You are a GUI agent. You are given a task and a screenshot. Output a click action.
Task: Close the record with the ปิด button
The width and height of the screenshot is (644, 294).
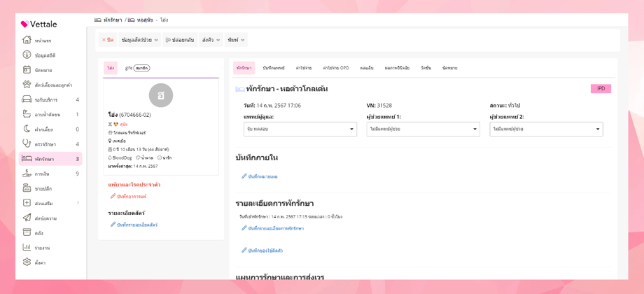coord(108,40)
